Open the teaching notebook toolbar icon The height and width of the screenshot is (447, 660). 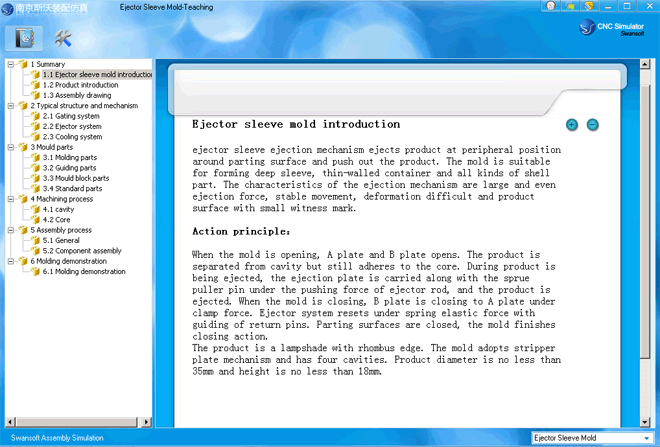pyautogui.click(x=26, y=38)
